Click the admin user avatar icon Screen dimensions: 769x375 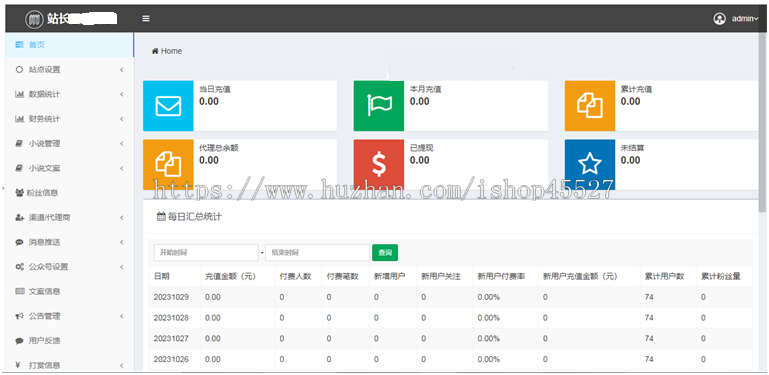point(719,19)
